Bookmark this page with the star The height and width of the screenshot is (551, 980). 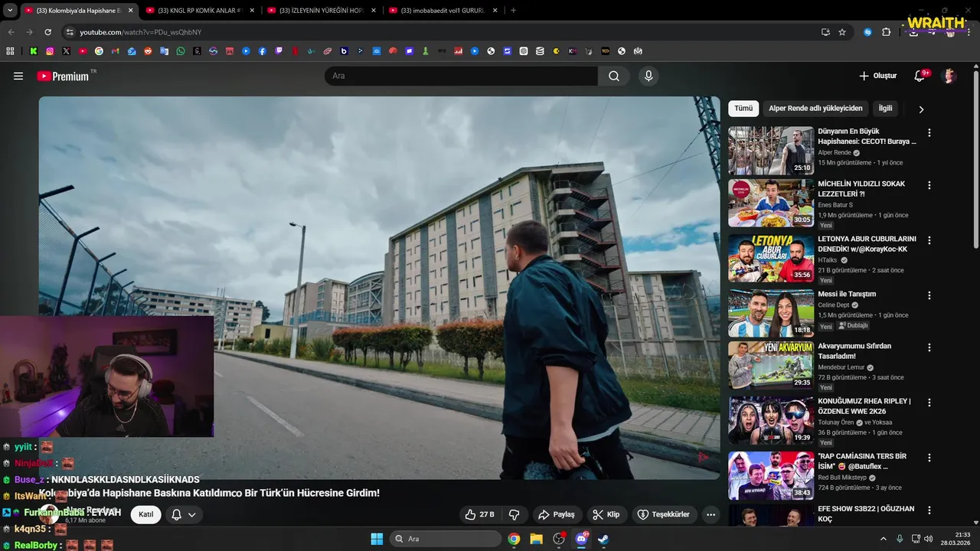[x=842, y=32]
